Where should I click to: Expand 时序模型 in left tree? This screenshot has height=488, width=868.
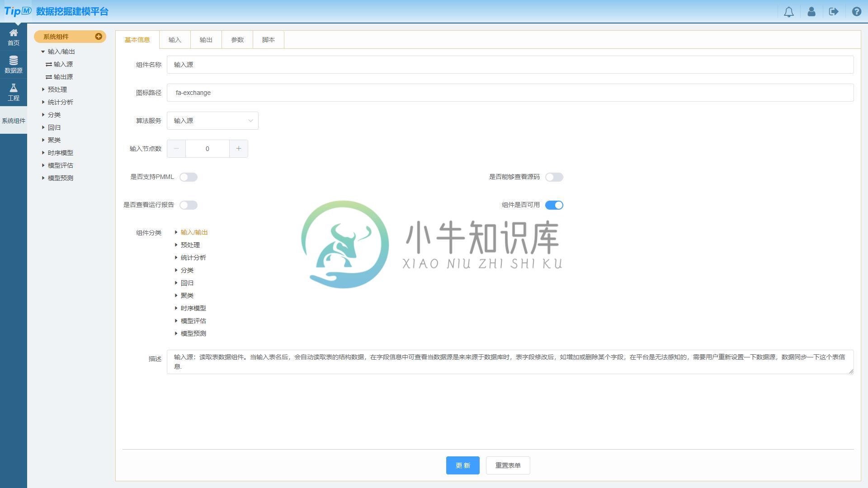tap(43, 153)
